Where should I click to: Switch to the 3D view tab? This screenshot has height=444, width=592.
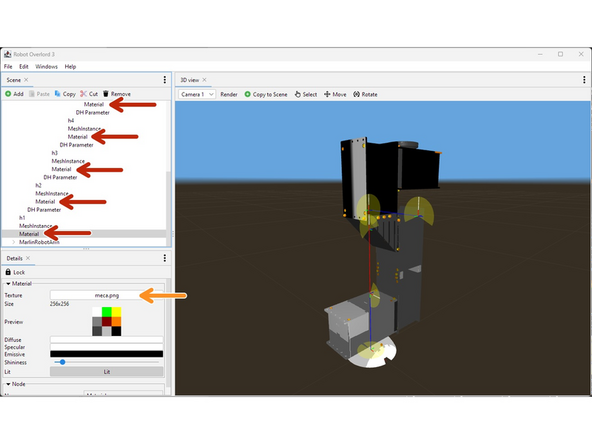point(190,80)
